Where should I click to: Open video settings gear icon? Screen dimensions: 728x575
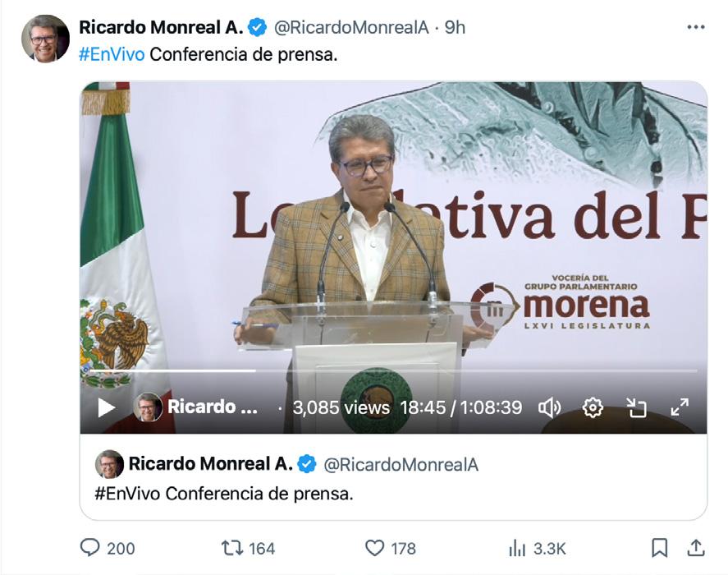593,408
